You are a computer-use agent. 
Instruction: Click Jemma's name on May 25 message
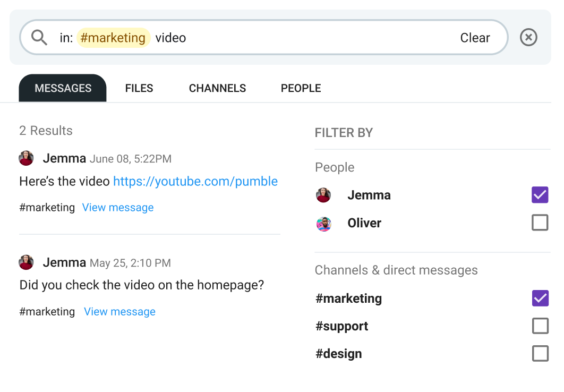coord(64,262)
